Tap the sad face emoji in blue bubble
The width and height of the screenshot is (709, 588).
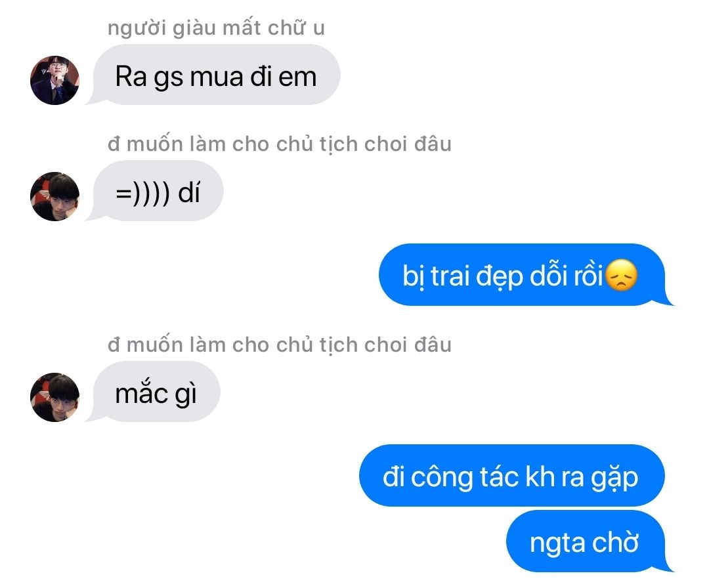tap(621, 275)
